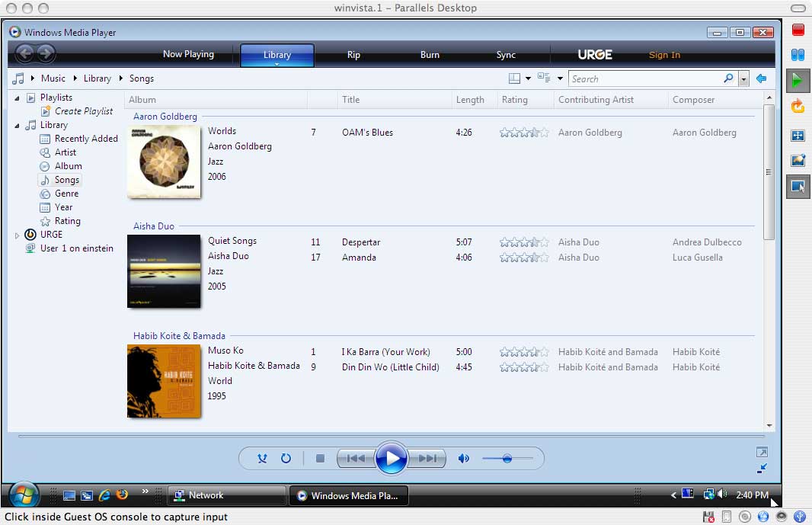Select the song OAM's Blues
Image resolution: width=812 pixels, height=525 pixels.
tap(367, 133)
